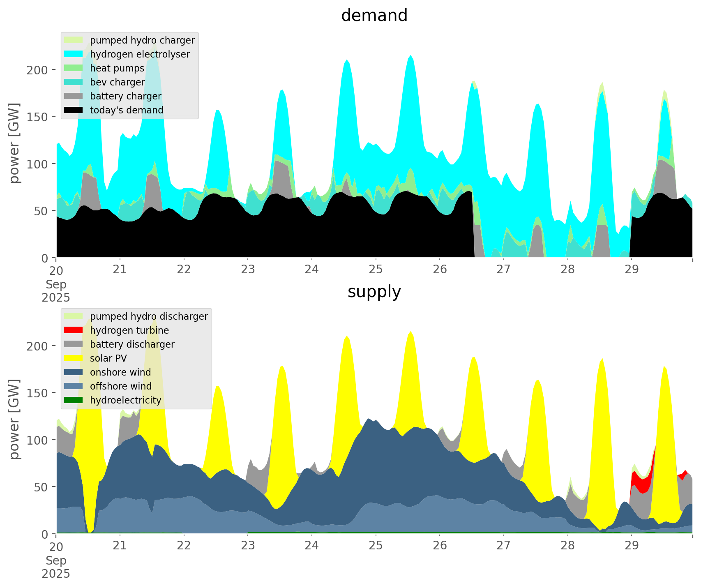The height and width of the screenshot is (588, 701).
Task: Pick the green hydroelectricity legend swatch
Action: tap(74, 400)
